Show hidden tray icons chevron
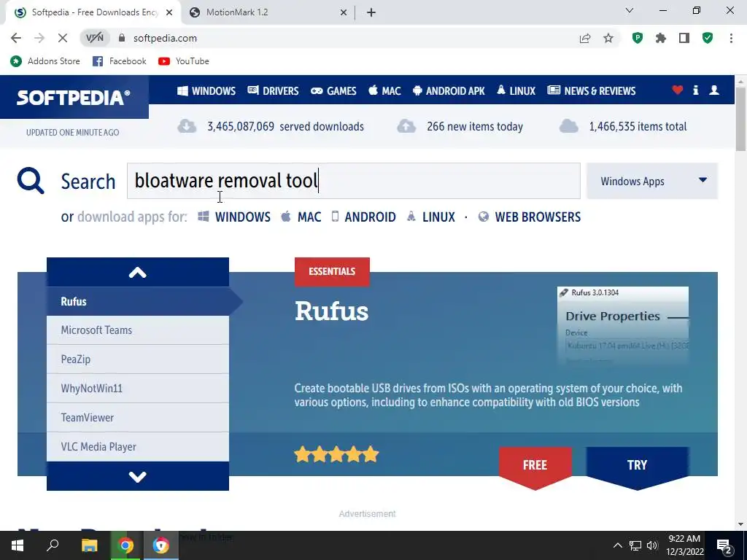 point(617,545)
